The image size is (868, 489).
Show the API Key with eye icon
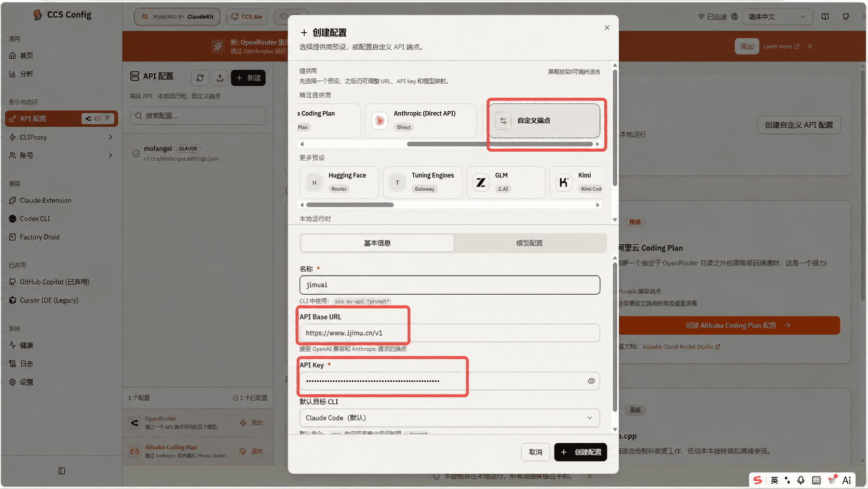tap(591, 381)
